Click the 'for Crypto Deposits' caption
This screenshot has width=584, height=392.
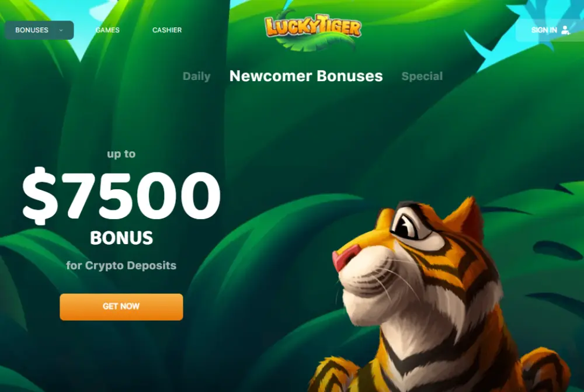pyautogui.click(x=121, y=265)
